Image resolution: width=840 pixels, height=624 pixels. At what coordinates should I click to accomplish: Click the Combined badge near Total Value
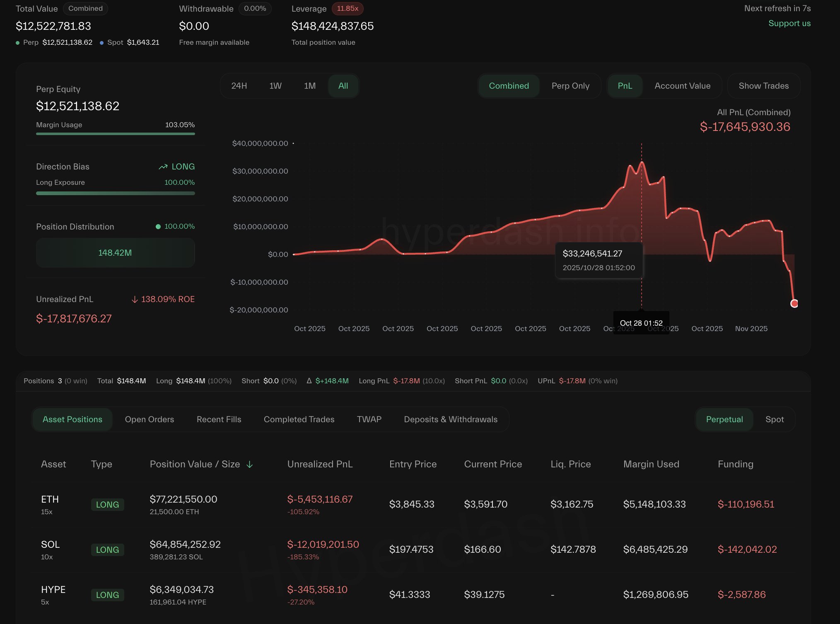point(85,8)
